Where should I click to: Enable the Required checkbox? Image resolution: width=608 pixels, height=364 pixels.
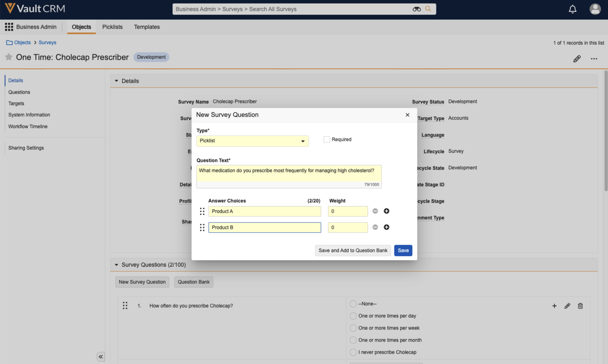tap(326, 139)
